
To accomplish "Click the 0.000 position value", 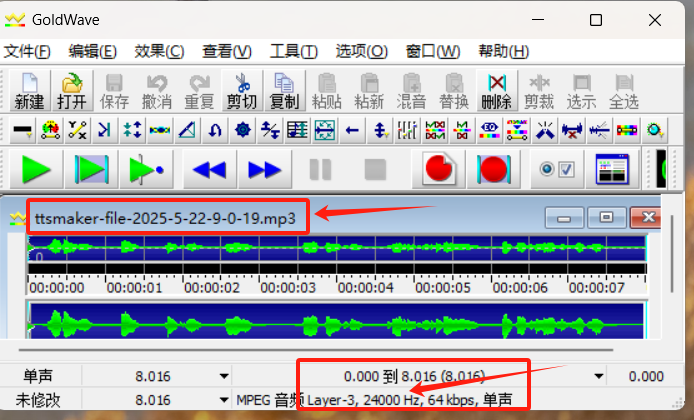I will coord(646,377).
